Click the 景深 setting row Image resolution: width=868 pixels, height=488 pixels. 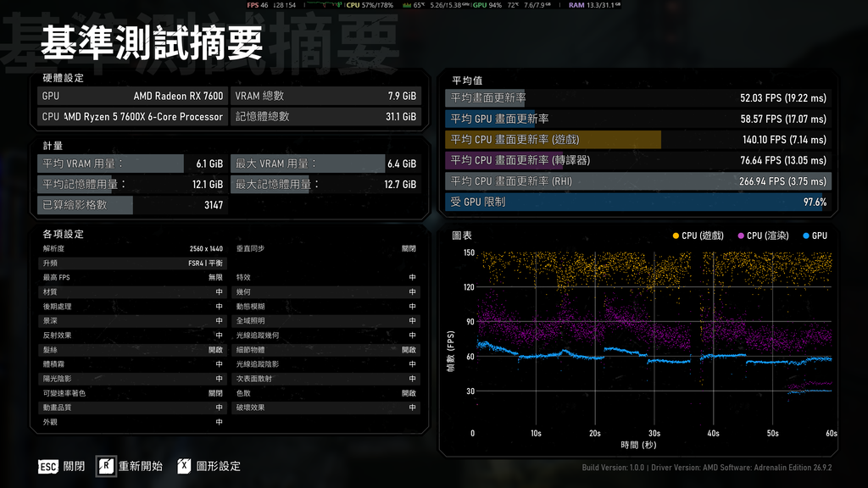coord(132,321)
